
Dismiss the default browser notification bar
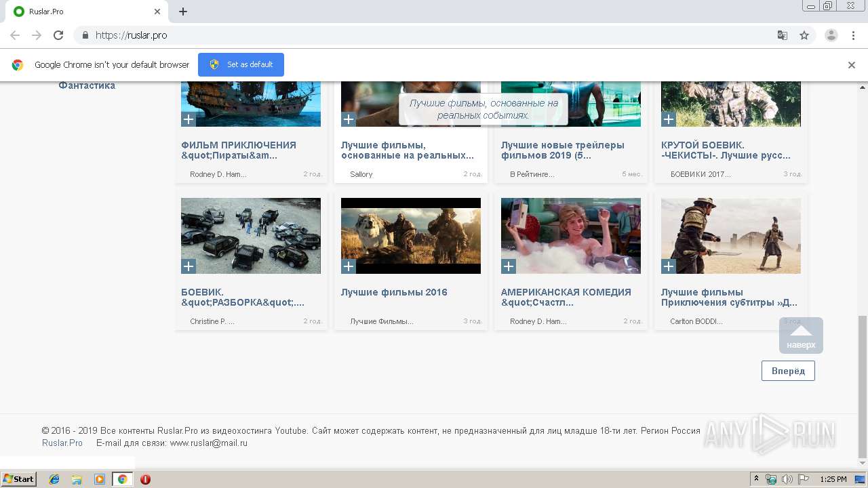pyautogui.click(x=852, y=65)
